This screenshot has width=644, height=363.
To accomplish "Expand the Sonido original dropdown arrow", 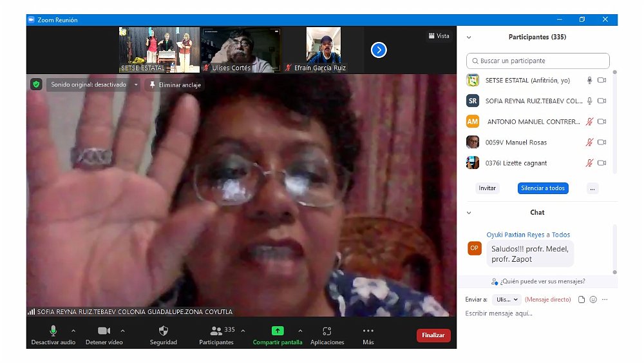I will (x=136, y=84).
